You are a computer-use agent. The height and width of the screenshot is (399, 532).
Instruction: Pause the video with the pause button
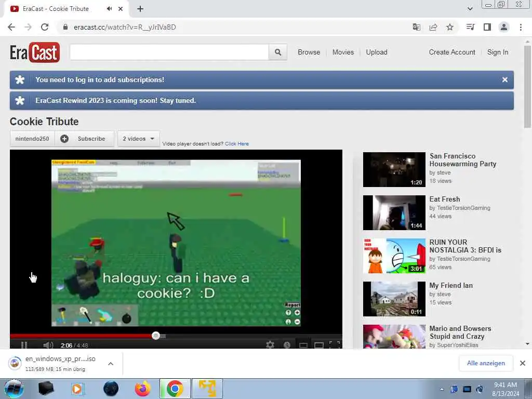coord(24,345)
